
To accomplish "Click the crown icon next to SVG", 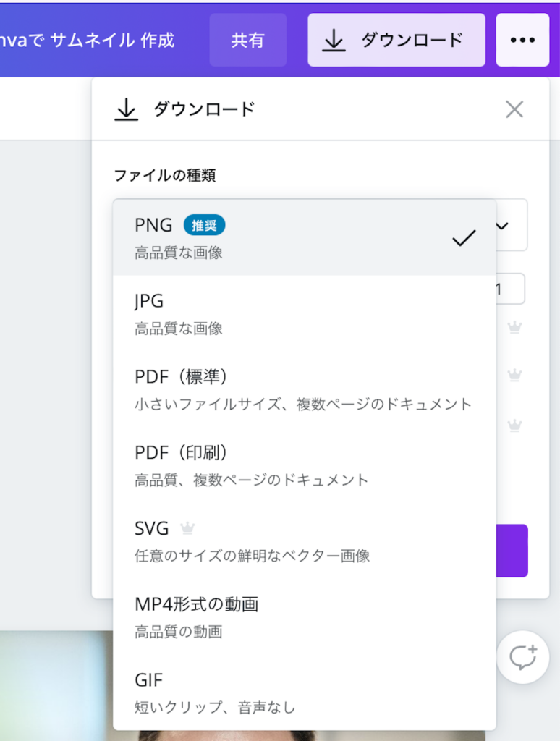I will 187,528.
